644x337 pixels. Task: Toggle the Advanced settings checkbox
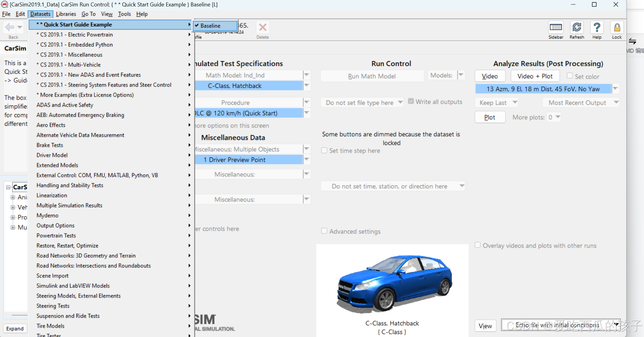pos(324,231)
